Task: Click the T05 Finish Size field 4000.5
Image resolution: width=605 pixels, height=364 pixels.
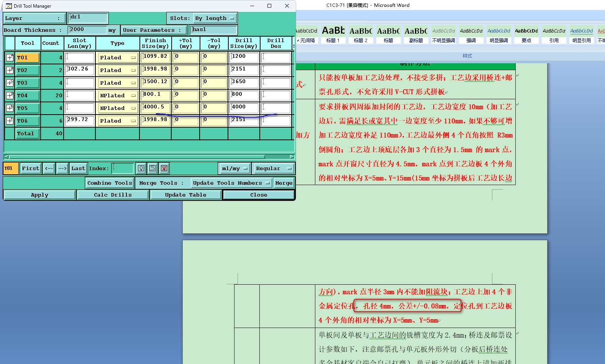Action: (x=155, y=108)
